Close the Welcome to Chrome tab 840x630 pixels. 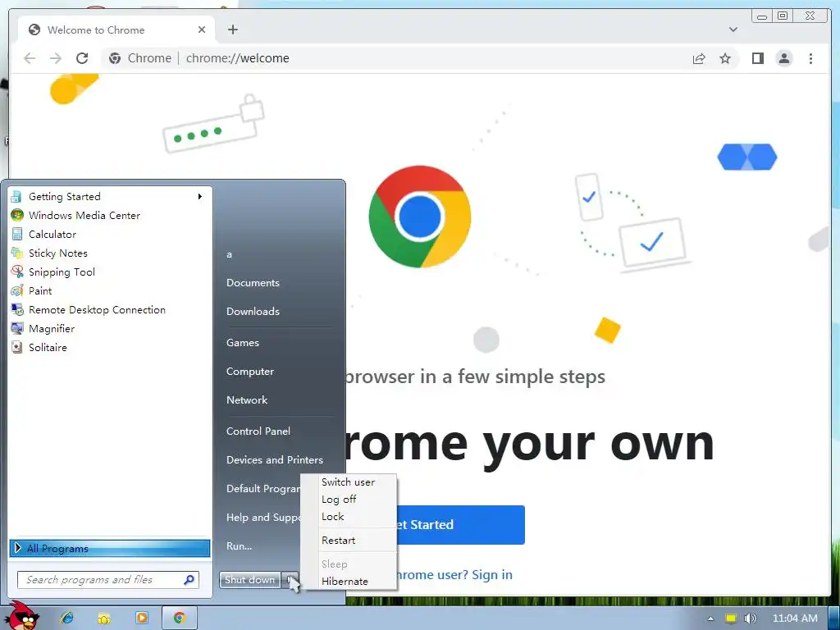point(202,30)
